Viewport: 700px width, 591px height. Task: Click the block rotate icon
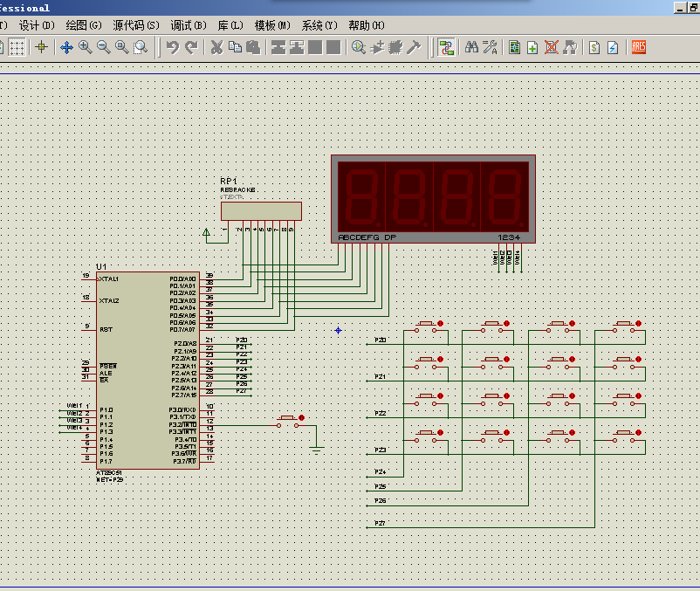tap(315, 47)
